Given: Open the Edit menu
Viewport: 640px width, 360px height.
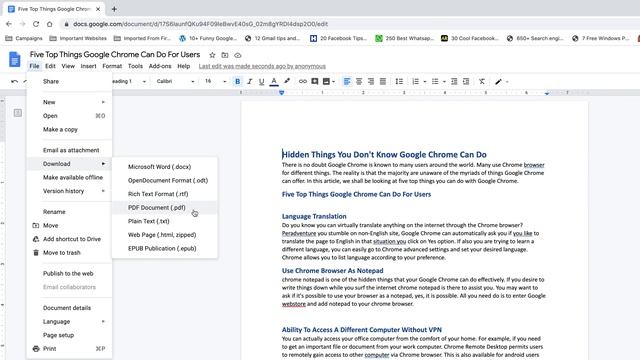Looking at the screenshot, I should pos(50,66).
